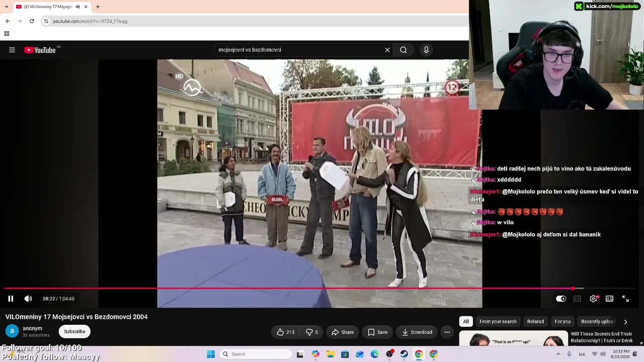Go back in the browser

[x=8, y=21]
